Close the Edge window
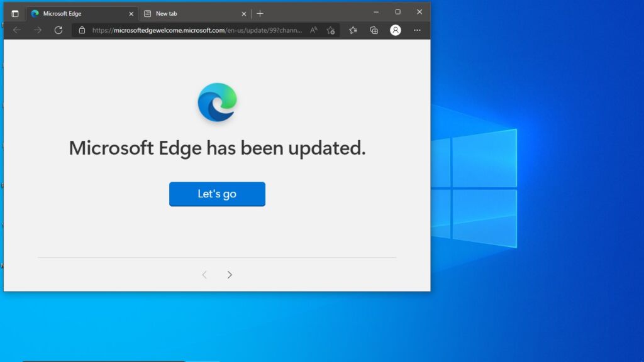The image size is (644, 362). click(x=419, y=12)
